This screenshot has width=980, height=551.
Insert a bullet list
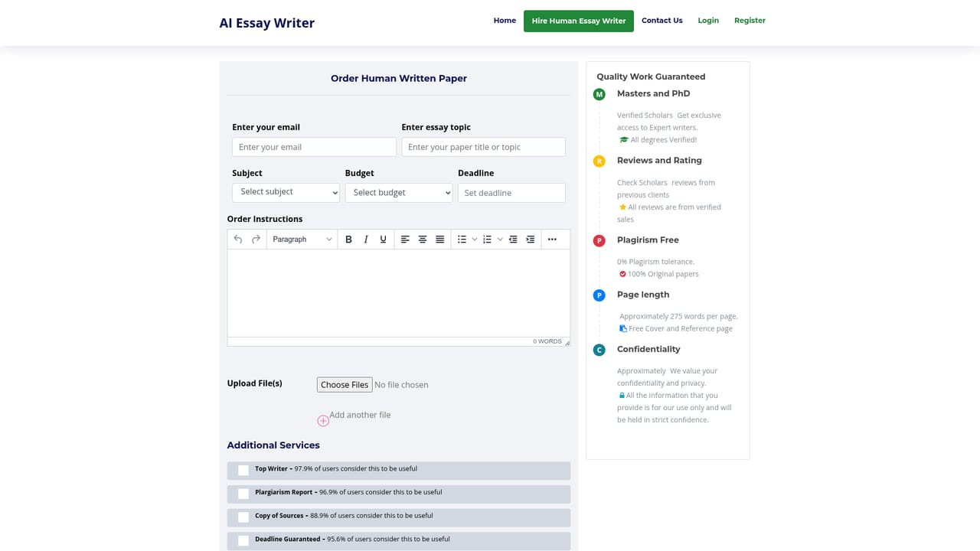(x=462, y=240)
